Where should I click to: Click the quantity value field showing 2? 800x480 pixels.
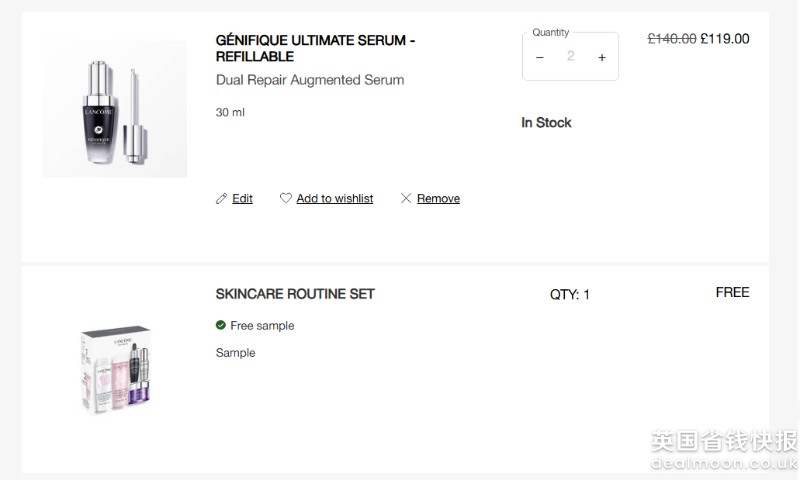tap(571, 57)
